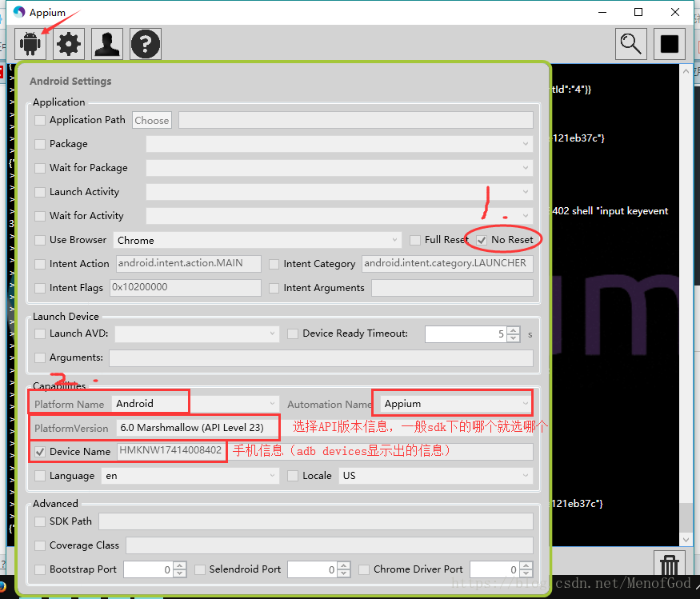Open the About question mark icon
Viewport: 700px width, 599px height.
coord(146,44)
